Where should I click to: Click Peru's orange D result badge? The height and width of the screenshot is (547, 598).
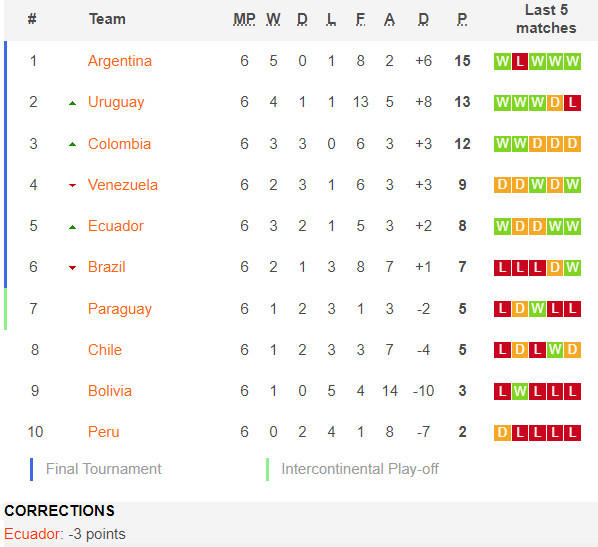point(502,433)
